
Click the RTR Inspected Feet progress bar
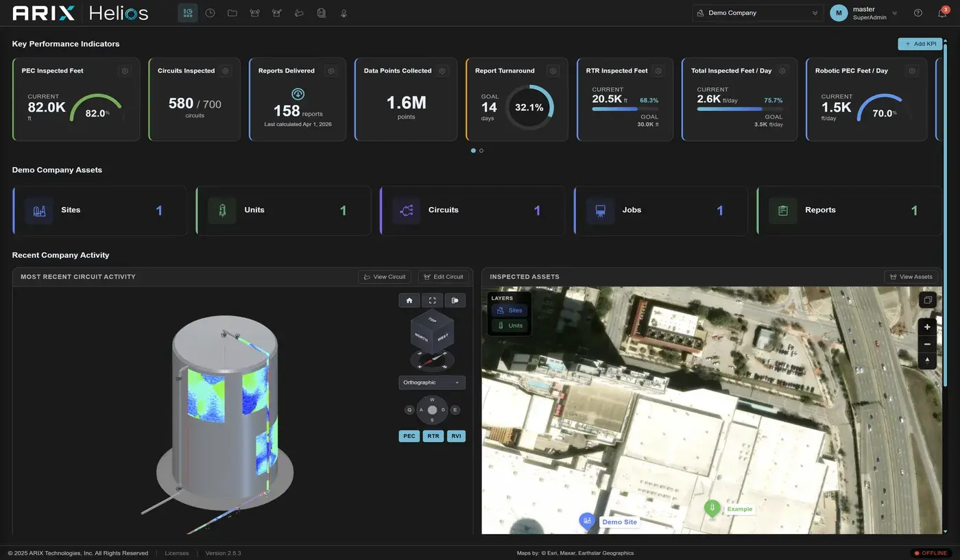[x=625, y=108]
